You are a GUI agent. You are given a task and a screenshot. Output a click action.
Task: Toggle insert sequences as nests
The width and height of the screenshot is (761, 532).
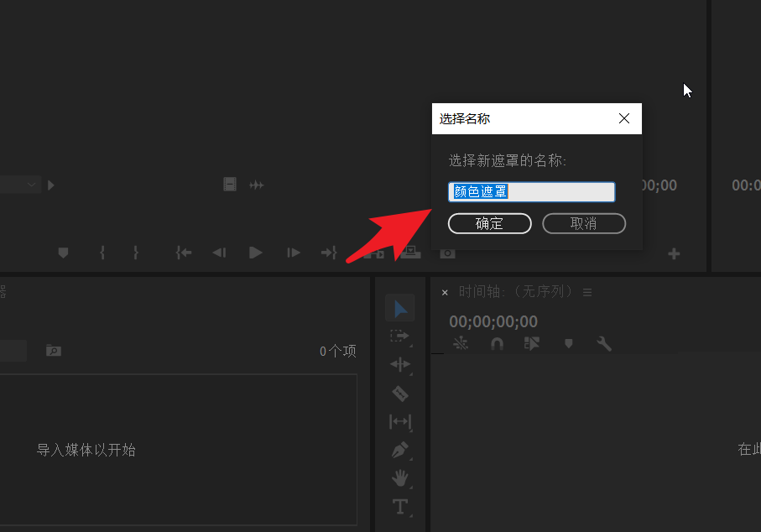(532, 344)
